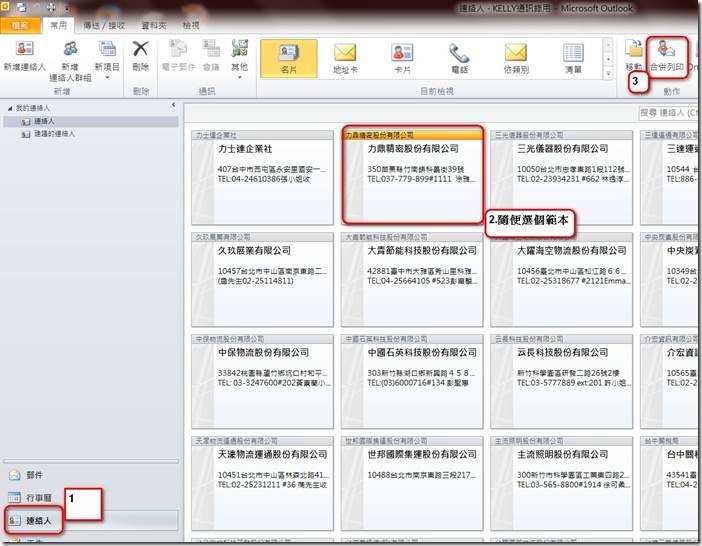Select the 卡片 (Card) view
Viewport: 702px width, 546px height.
click(402, 58)
